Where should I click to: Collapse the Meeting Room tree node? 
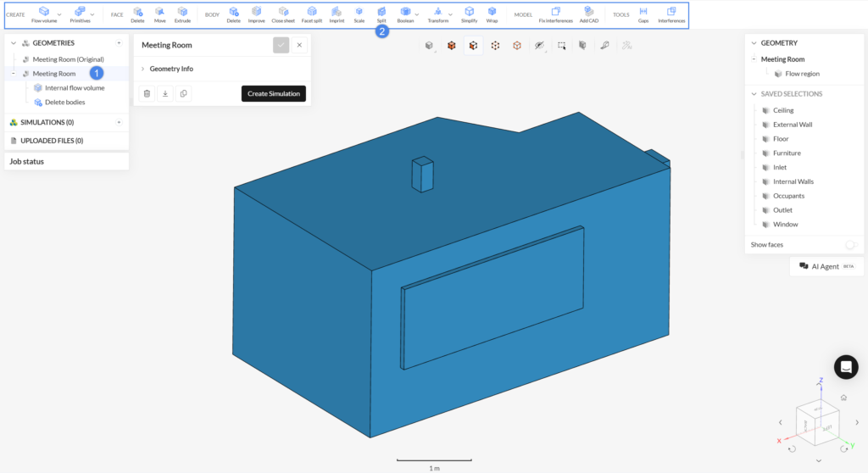(x=14, y=73)
